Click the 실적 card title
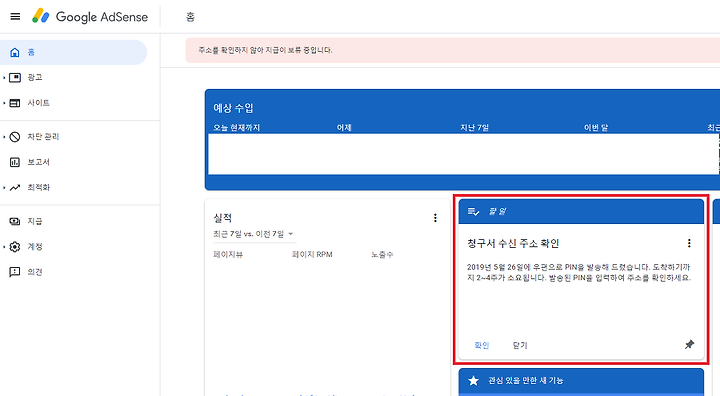720x396 pixels. point(223,218)
